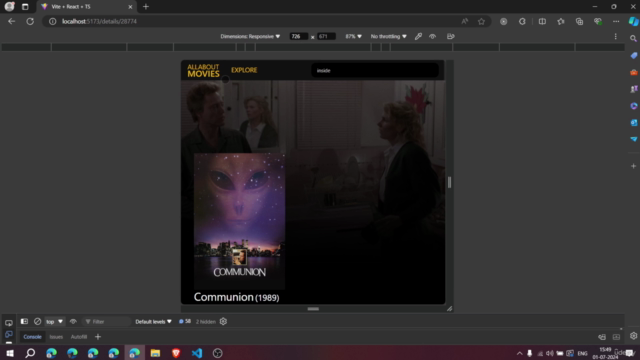Open the tab actions menu icon

click(x=25, y=7)
